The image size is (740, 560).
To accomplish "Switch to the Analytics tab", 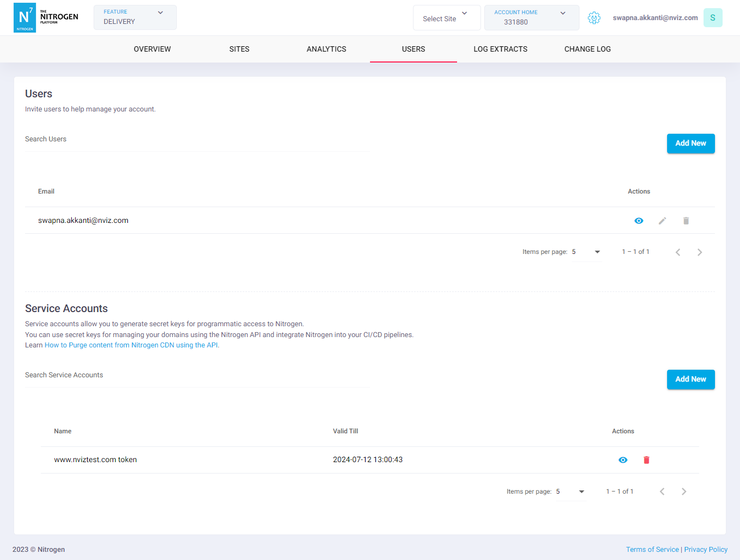I will (x=326, y=49).
